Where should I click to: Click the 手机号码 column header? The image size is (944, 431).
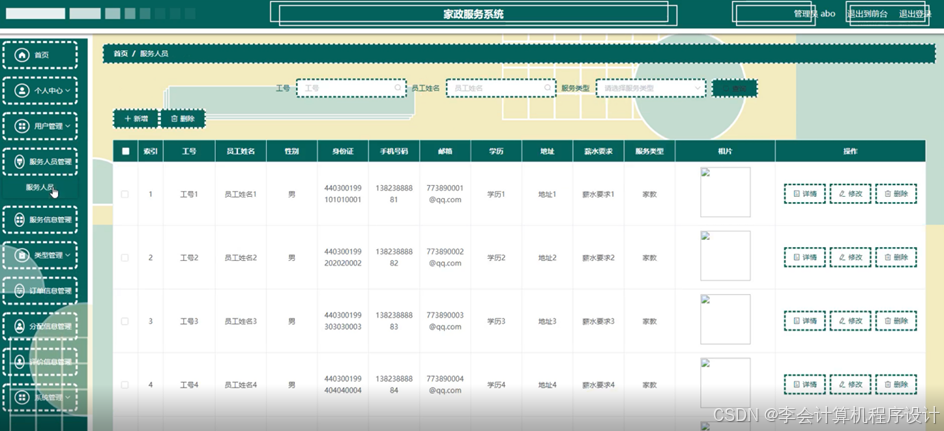394,151
